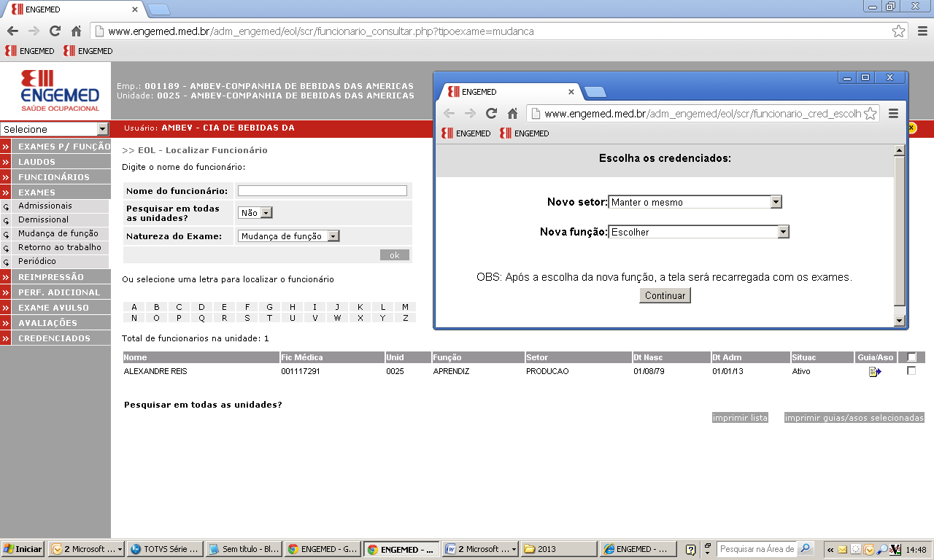
Task: Open Guia/Aso icon for ALEXANDRE REIS
Action: tap(875, 372)
